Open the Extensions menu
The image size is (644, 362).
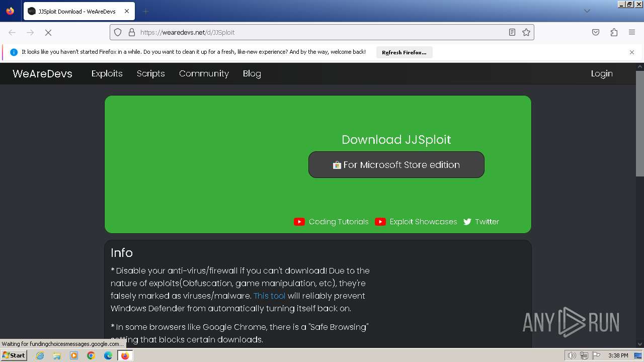pyautogui.click(x=614, y=32)
